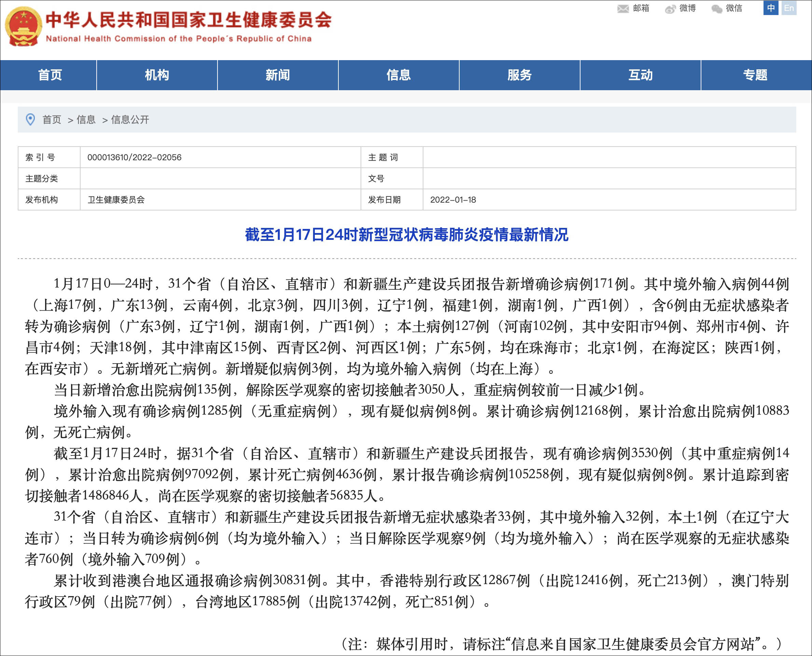Open the 邮箱 envelope icon
Viewport: 812px width, 656px height.
click(623, 9)
